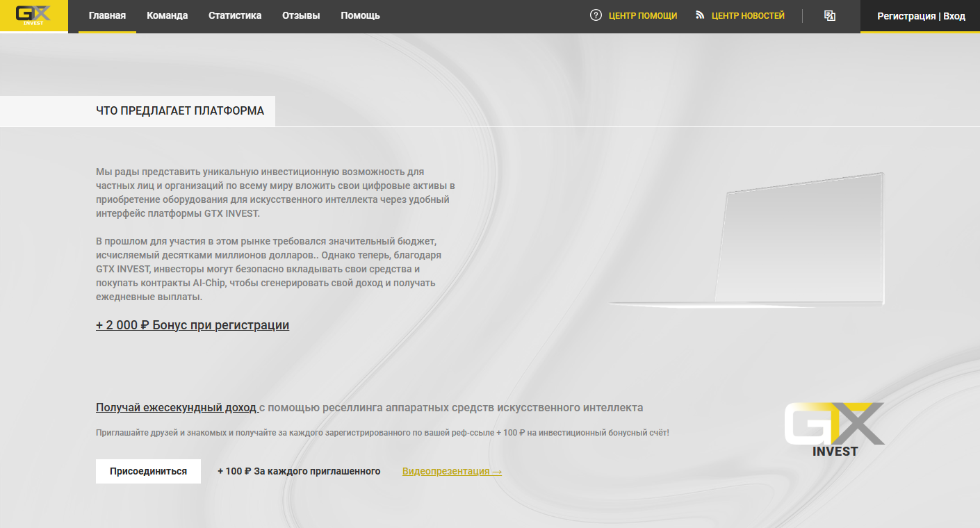Open the Видеопрезентация link
This screenshot has width=980, height=528.
(x=452, y=471)
